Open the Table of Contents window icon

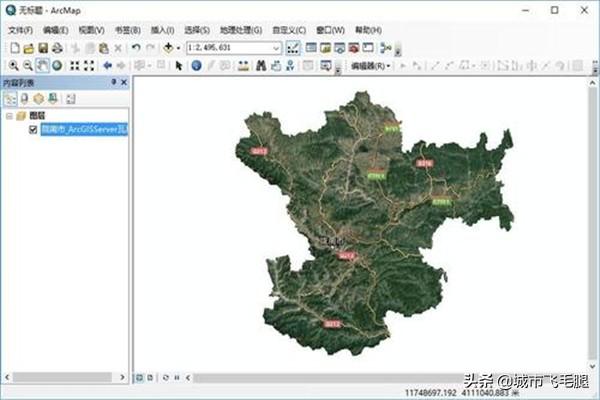(x=311, y=48)
